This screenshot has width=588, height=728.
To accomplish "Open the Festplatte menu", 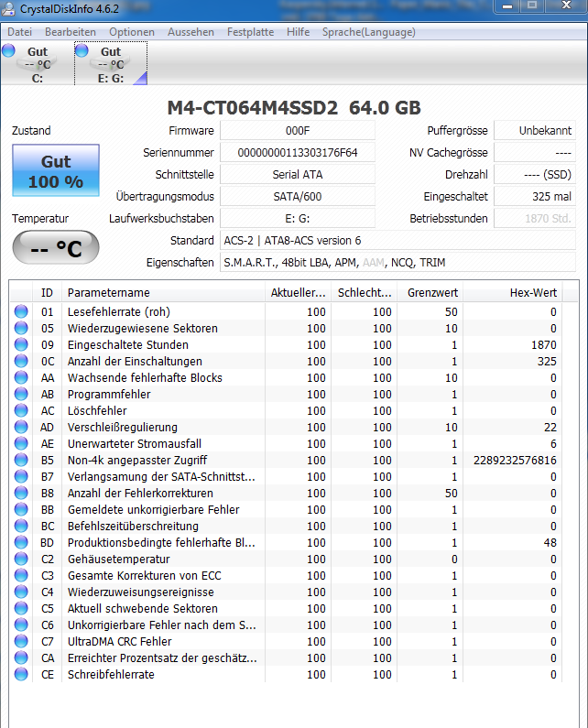I will coord(250,32).
